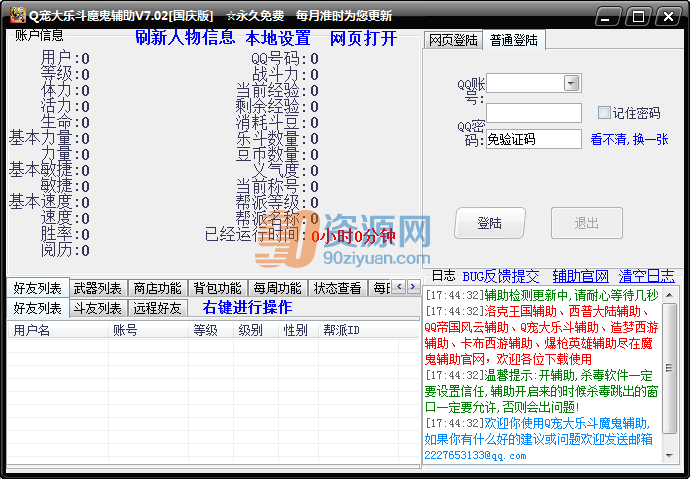Sort by 账号 column header
The height and width of the screenshot is (479, 690).
click(148, 330)
